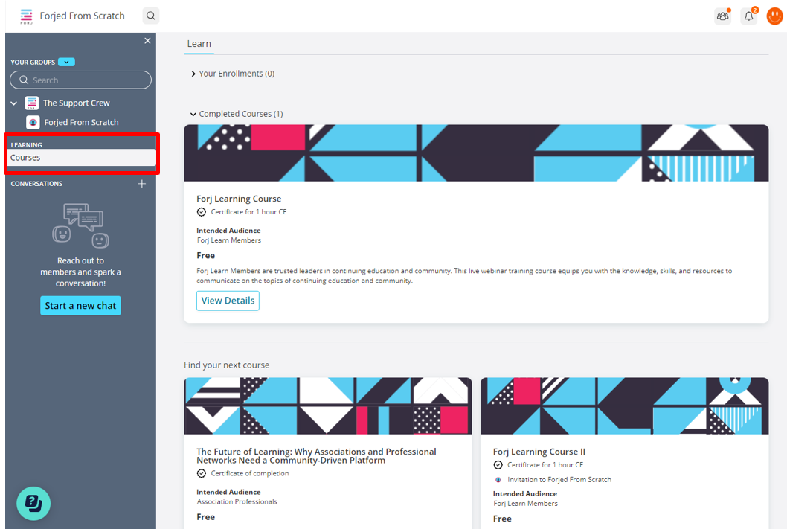Click certificate check icon for Forj Learning Course II
This screenshot has height=532, width=787.
pyautogui.click(x=498, y=465)
